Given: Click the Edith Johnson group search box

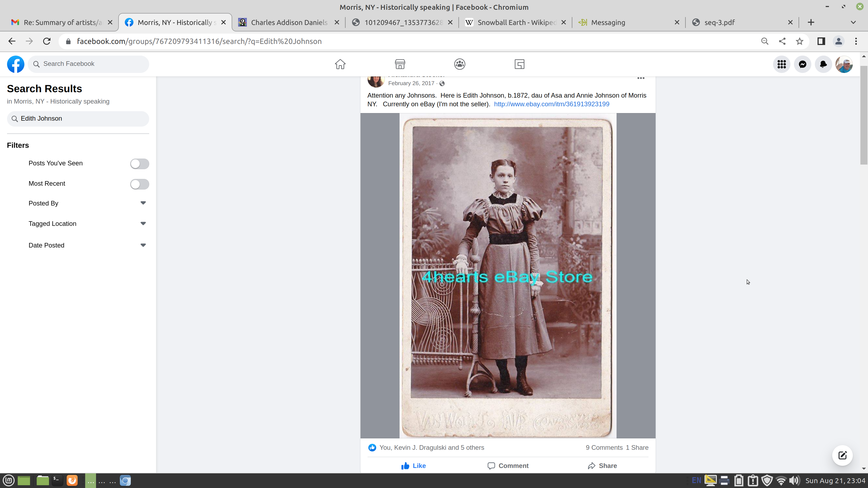Looking at the screenshot, I should click(x=78, y=118).
